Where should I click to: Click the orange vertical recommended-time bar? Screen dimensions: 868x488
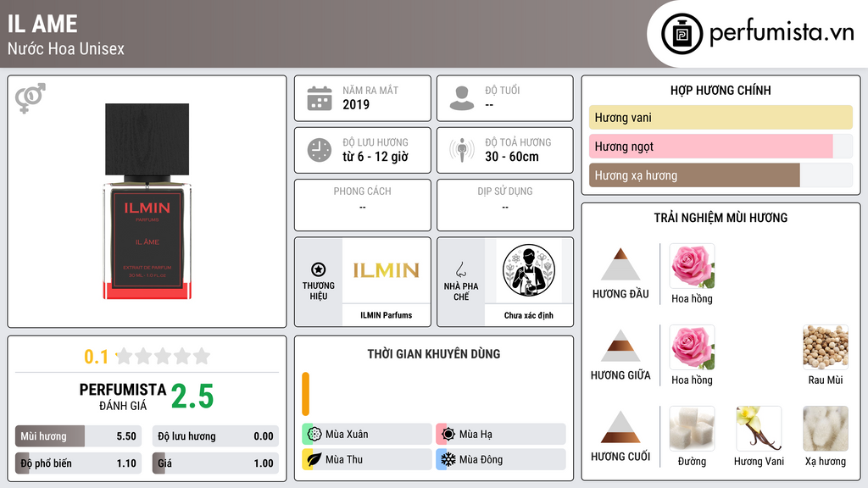tap(305, 394)
